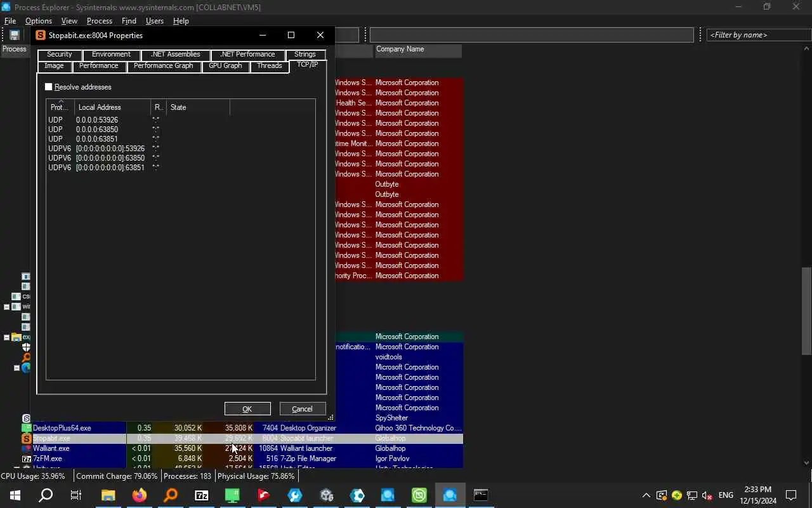
Task: Collapse the explorer process tree node
Action: pyautogui.click(x=7, y=337)
